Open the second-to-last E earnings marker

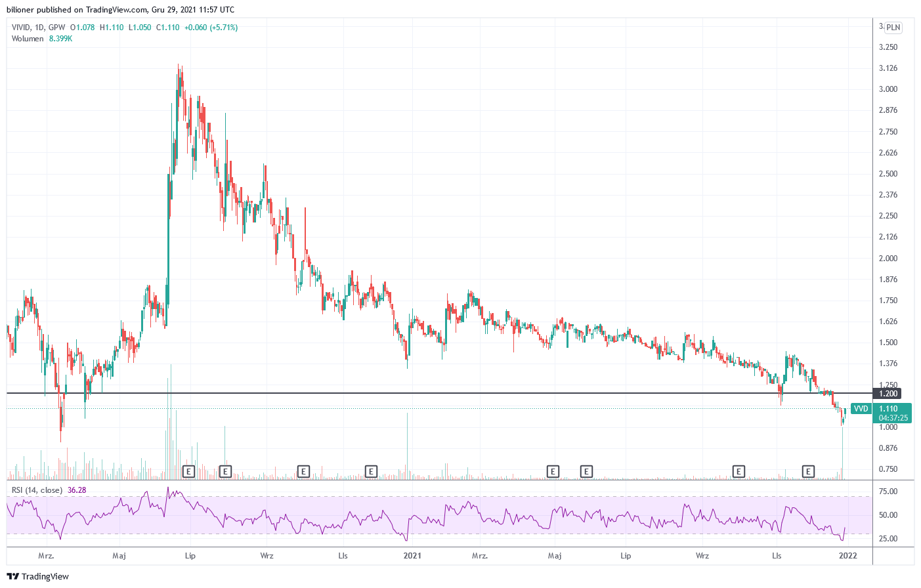tap(739, 471)
